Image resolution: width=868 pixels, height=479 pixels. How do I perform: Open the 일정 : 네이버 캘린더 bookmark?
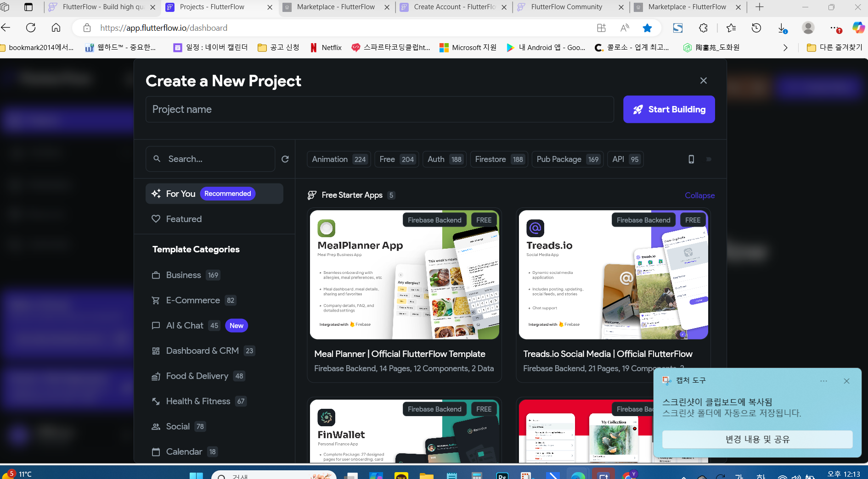point(210,47)
